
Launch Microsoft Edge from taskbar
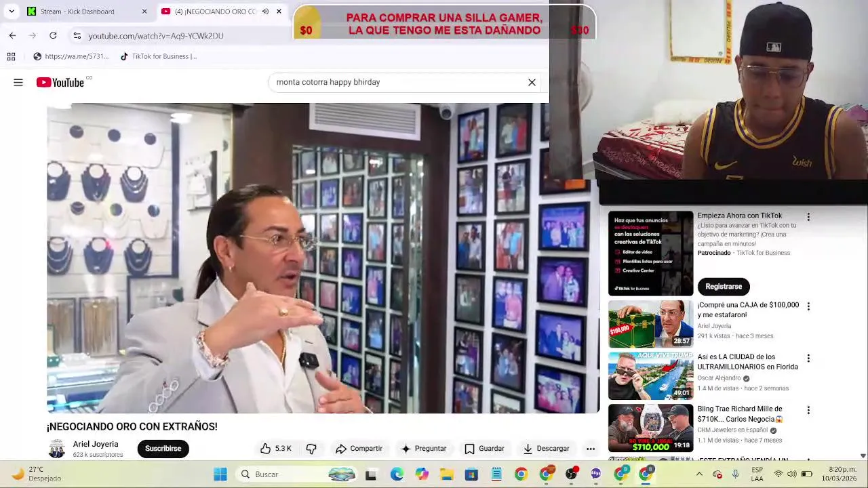coord(397,474)
